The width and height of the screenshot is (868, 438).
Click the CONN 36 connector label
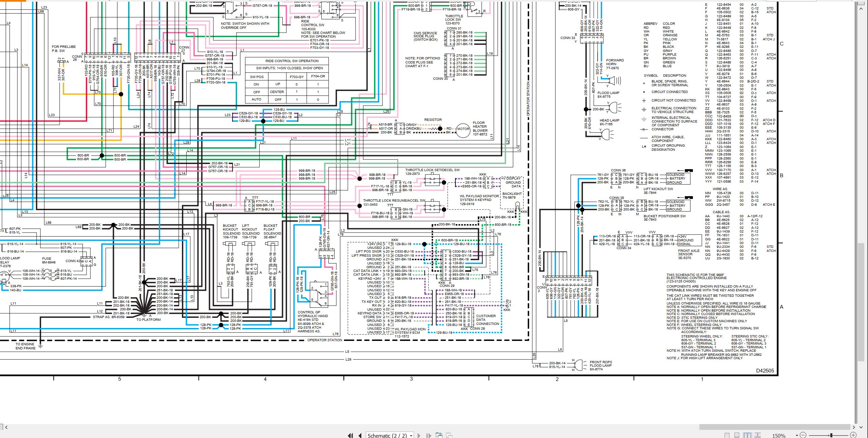tap(618, 170)
